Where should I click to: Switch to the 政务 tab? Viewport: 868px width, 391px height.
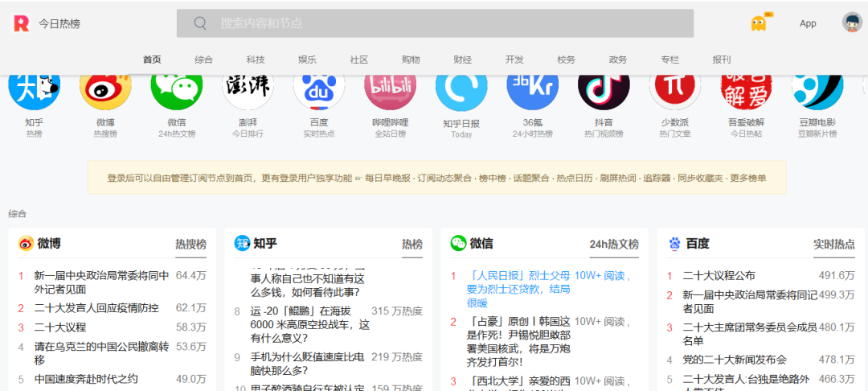(x=618, y=60)
